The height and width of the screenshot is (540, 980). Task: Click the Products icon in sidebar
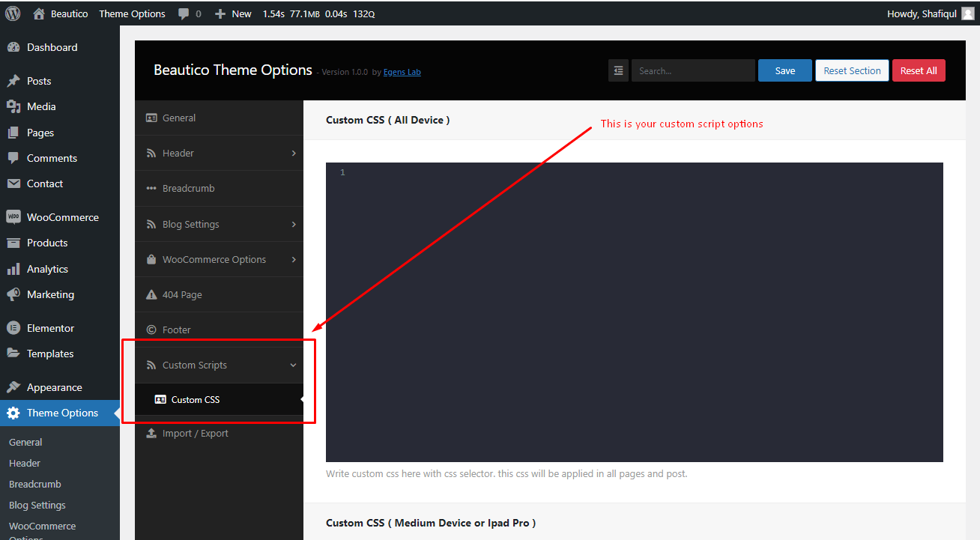tap(13, 243)
